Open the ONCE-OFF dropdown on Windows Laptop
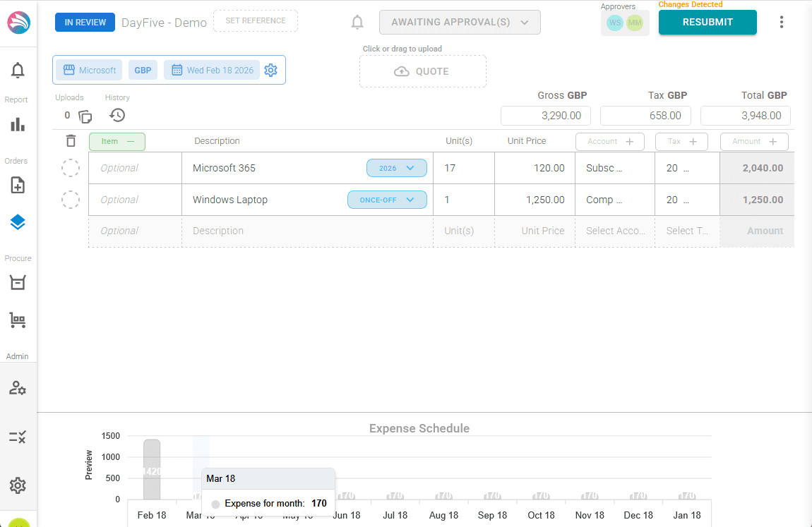This screenshot has width=812, height=527. (x=386, y=200)
